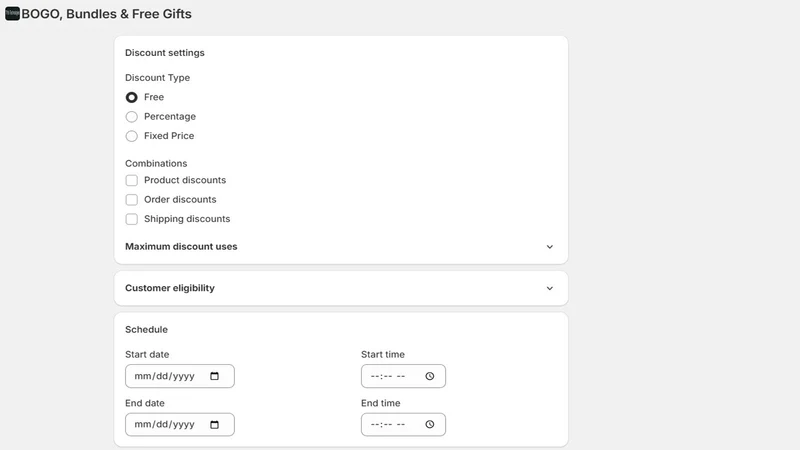Click the BOGO app logo icon
The height and width of the screenshot is (450, 800).
(x=12, y=14)
